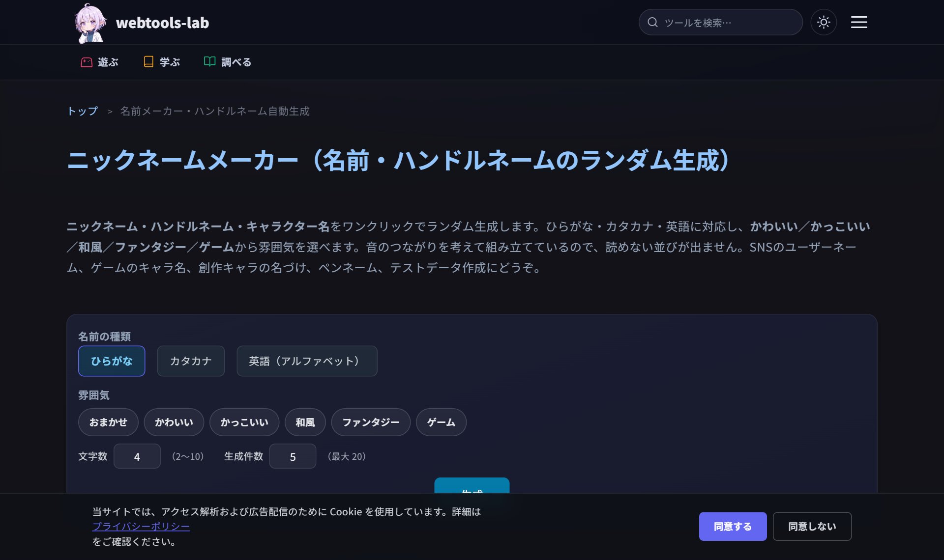944x560 pixels.
Task: Click the book icon beside 学ぶ
Action: 148,62
